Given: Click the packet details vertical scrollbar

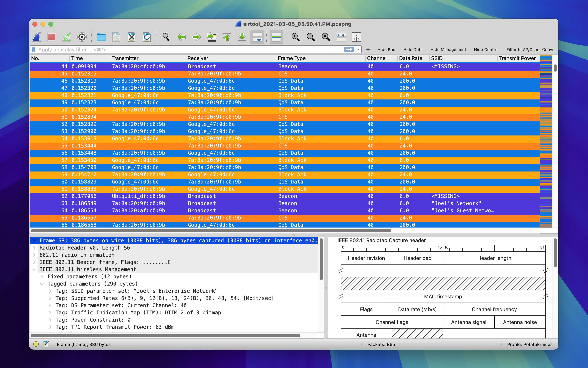Looking at the screenshot, I should point(321,259).
